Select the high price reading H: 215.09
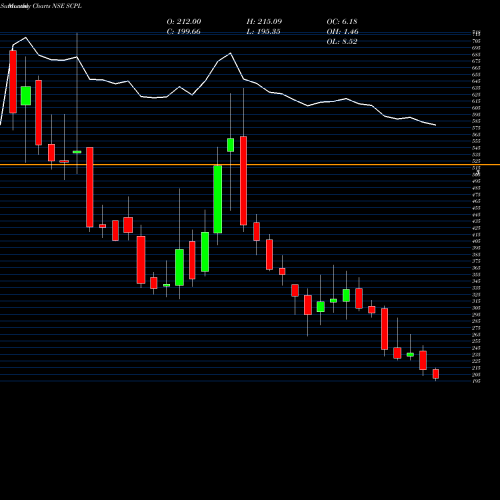Screen dimensions: 500x500 click(264, 22)
